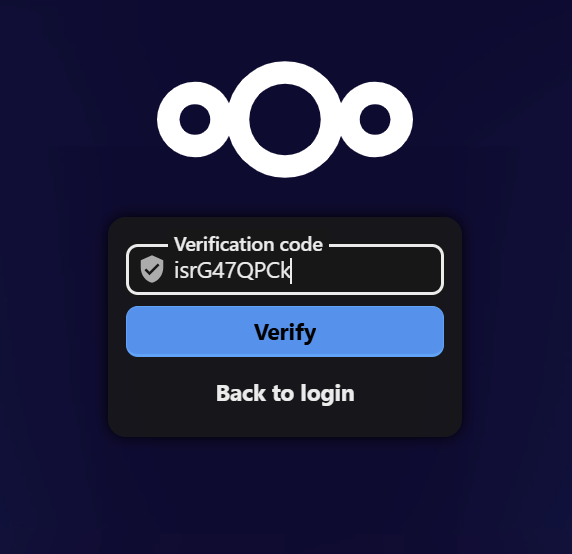Click the Nextcloud logo
This screenshot has height=554, width=572.
[x=285, y=120]
